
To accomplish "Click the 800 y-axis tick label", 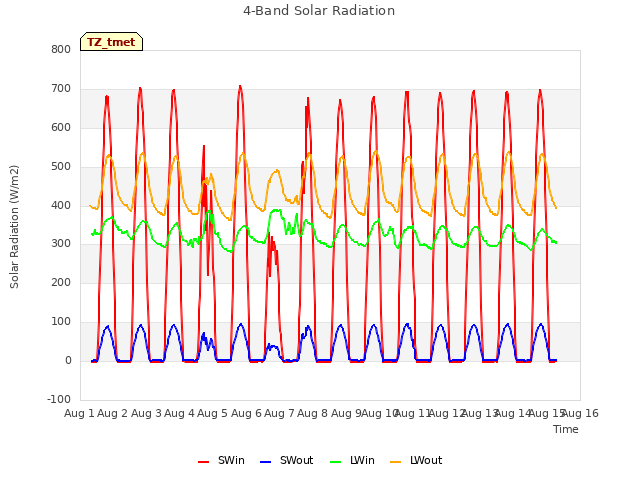I will click(61, 49).
